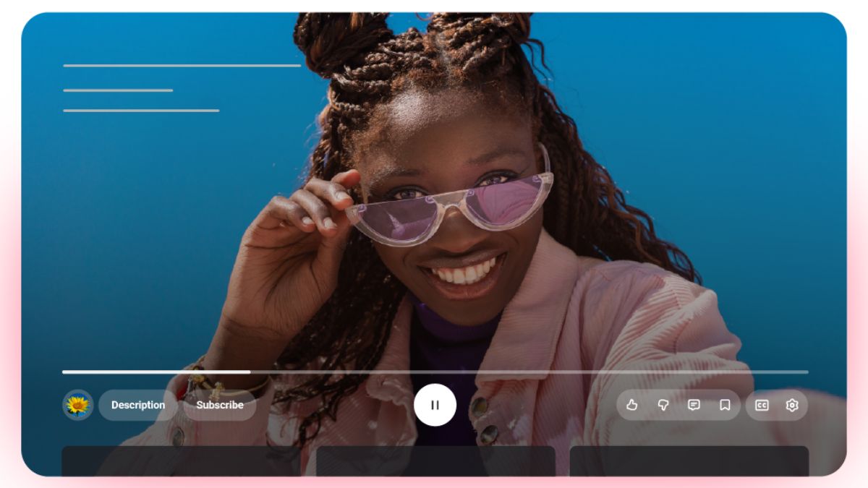
Task: Click the played portion of progress bar
Action: click(156, 372)
